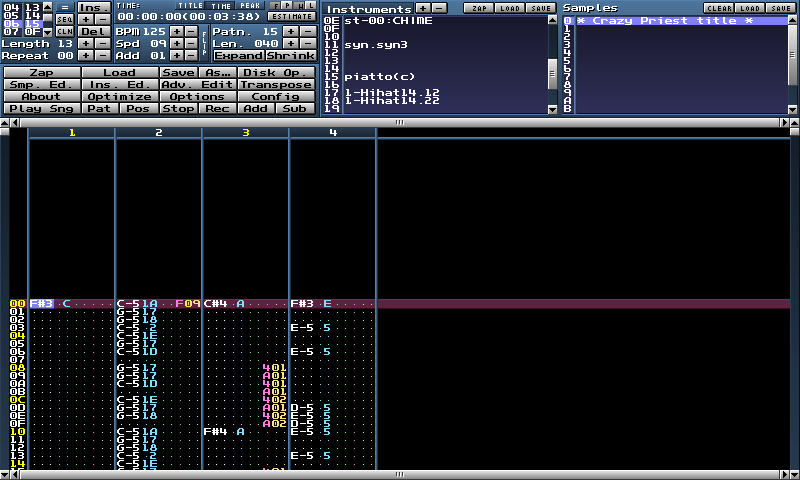Viewport: 800px width, 480px height.
Task: Expand the current pattern
Action: pos(238,56)
